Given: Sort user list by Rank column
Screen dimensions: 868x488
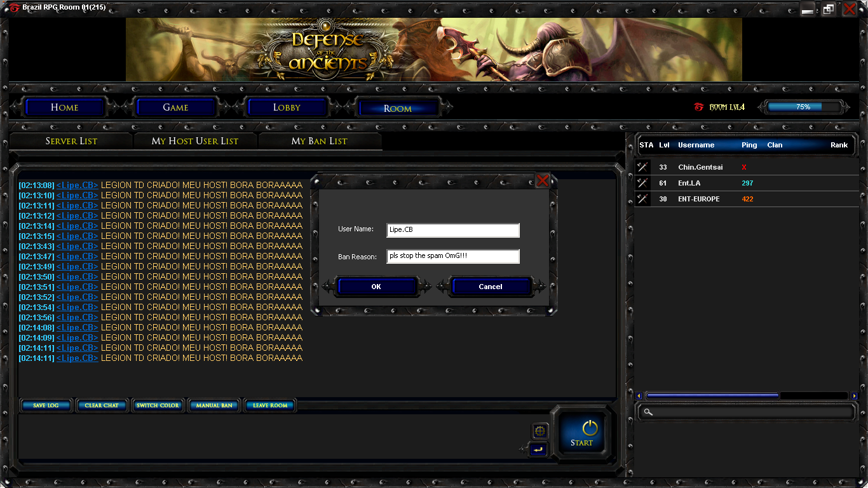Looking at the screenshot, I should coord(839,145).
